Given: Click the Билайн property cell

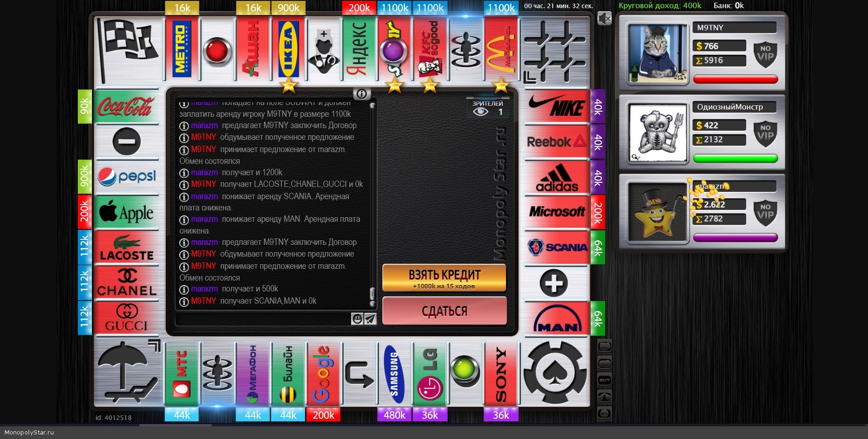Looking at the screenshot, I should tap(288, 374).
